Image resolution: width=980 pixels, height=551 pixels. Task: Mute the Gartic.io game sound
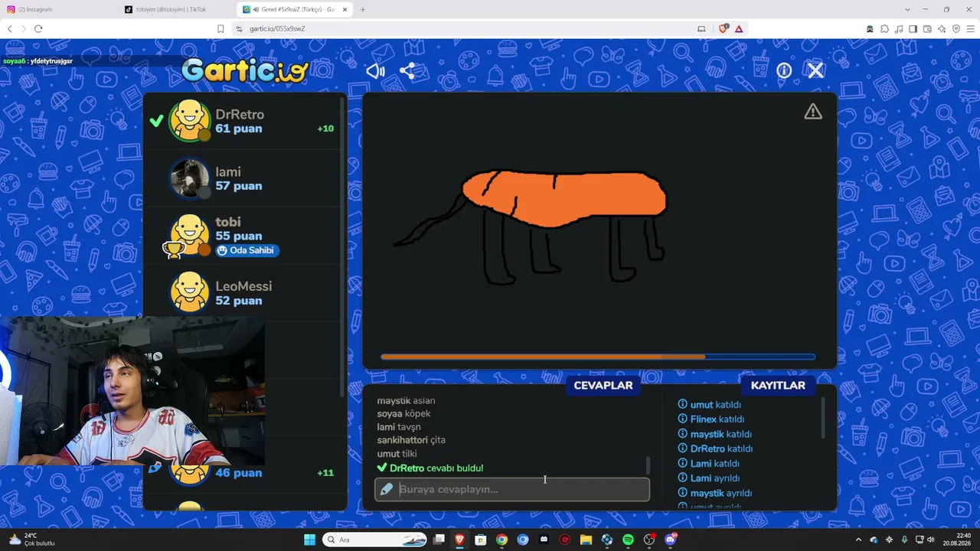(375, 71)
